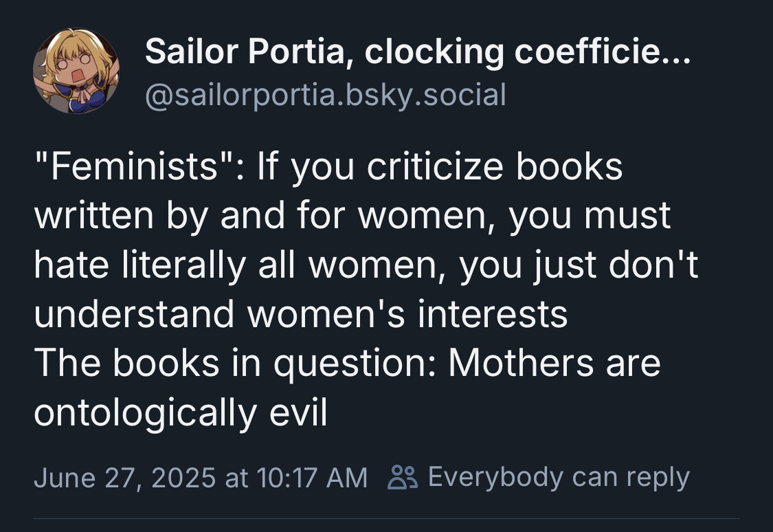Click the "criticize books" text

click(x=495, y=166)
